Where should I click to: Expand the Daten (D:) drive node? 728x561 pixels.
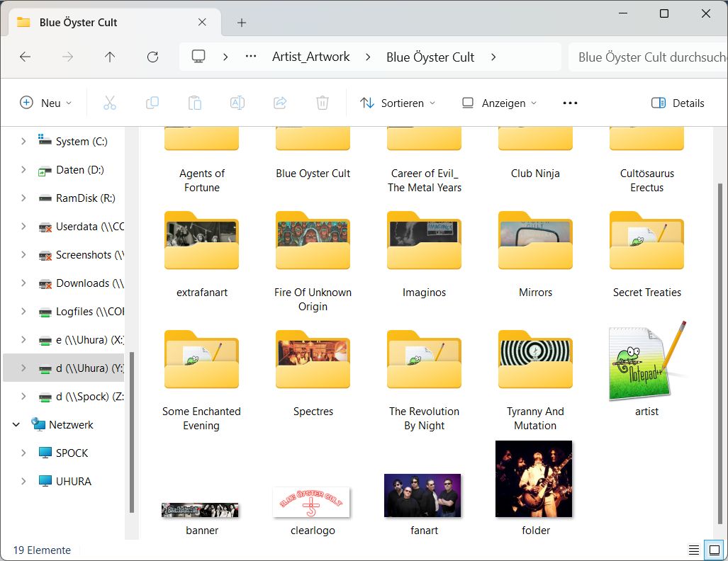tap(23, 169)
